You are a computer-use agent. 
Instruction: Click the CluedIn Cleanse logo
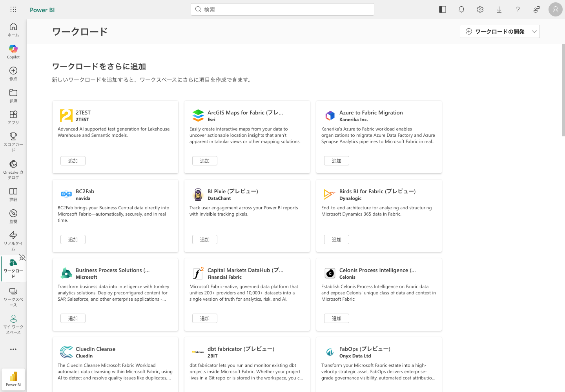(66, 352)
